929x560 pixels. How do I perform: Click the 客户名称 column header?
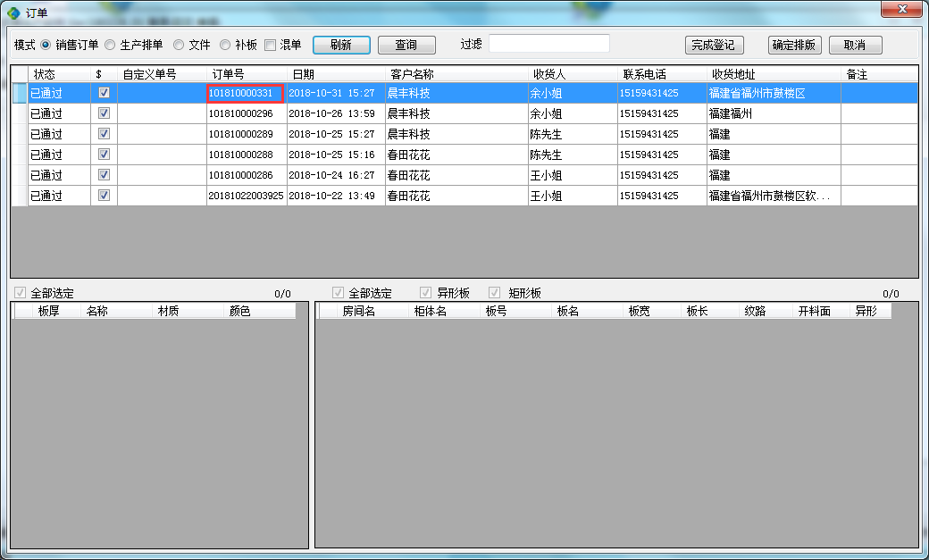[x=456, y=74]
